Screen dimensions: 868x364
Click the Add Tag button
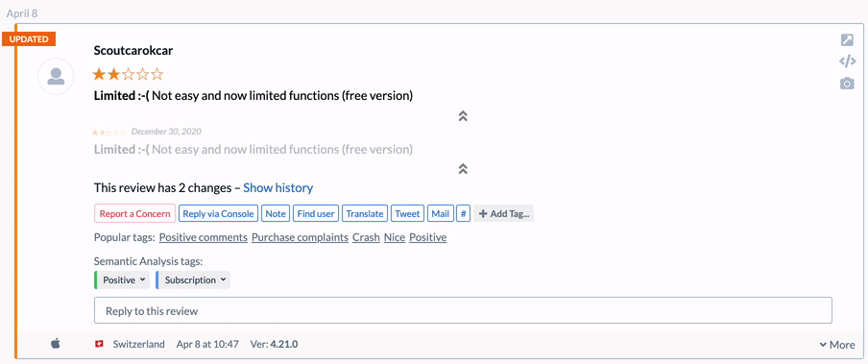(504, 214)
